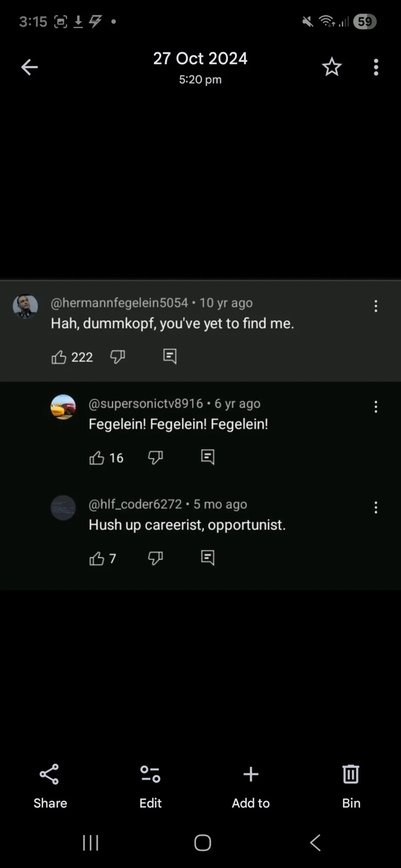Like the supersonictv8916 reply
This screenshot has height=868, width=401.
(x=97, y=457)
